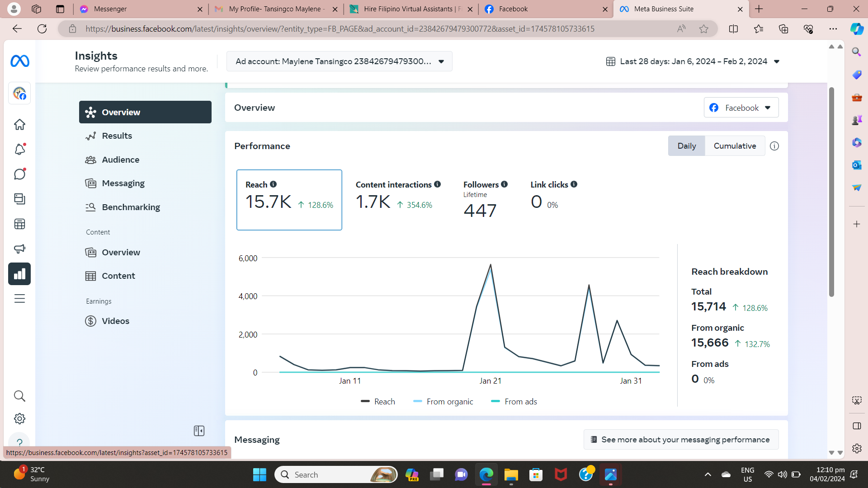Open the Videos earnings link

coord(115,321)
